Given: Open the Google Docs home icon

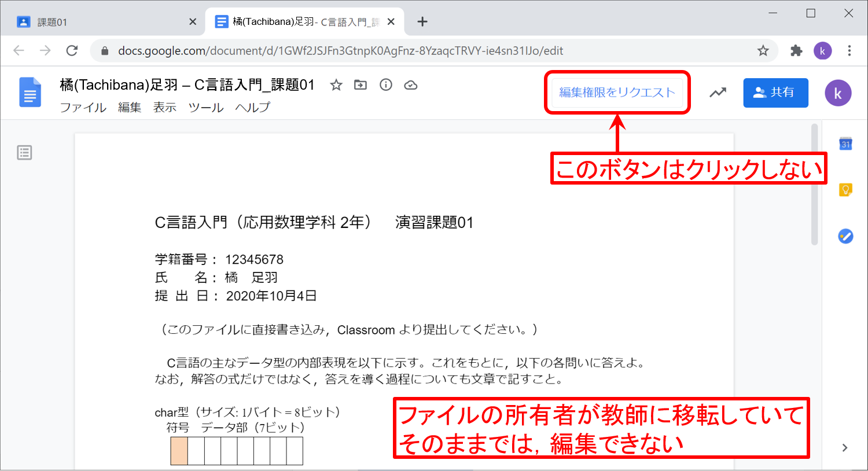Looking at the screenshot, I should point(30,93).
